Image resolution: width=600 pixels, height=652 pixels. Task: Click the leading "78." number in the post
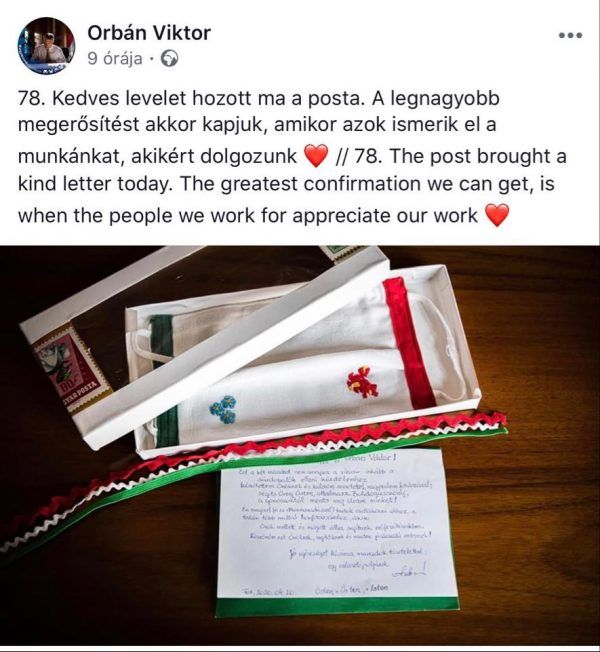pyautogui.click(x=32, y=99)
